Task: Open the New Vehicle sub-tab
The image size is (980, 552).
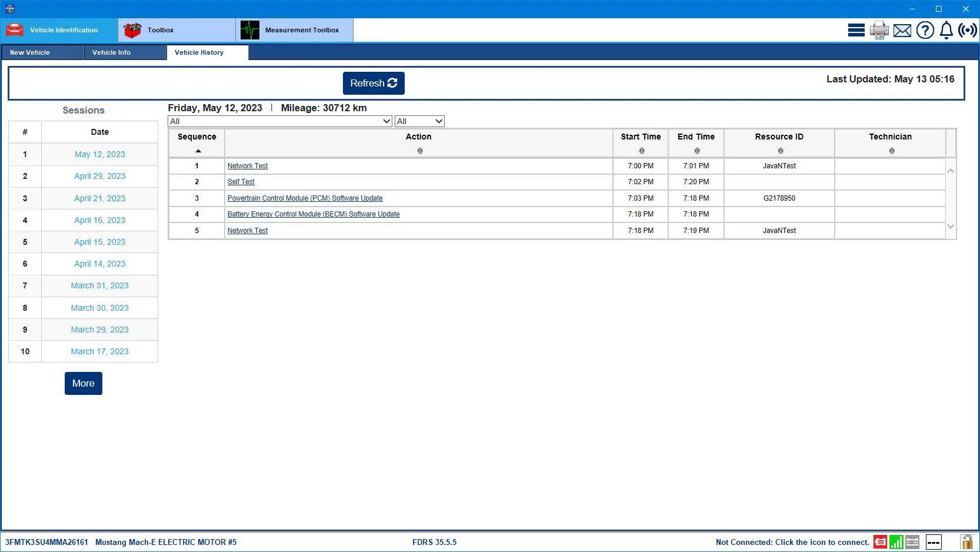Action: [x=42, y=52]
